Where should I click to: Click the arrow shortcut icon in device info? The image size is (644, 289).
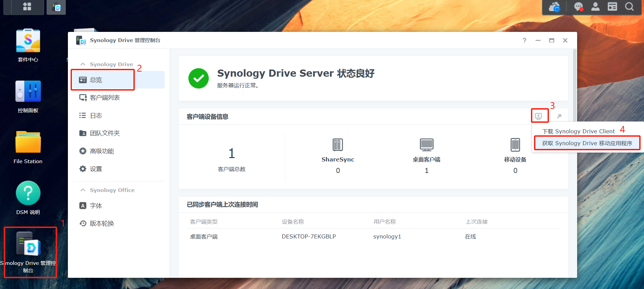pyautogui.click(x=559, y=116)
